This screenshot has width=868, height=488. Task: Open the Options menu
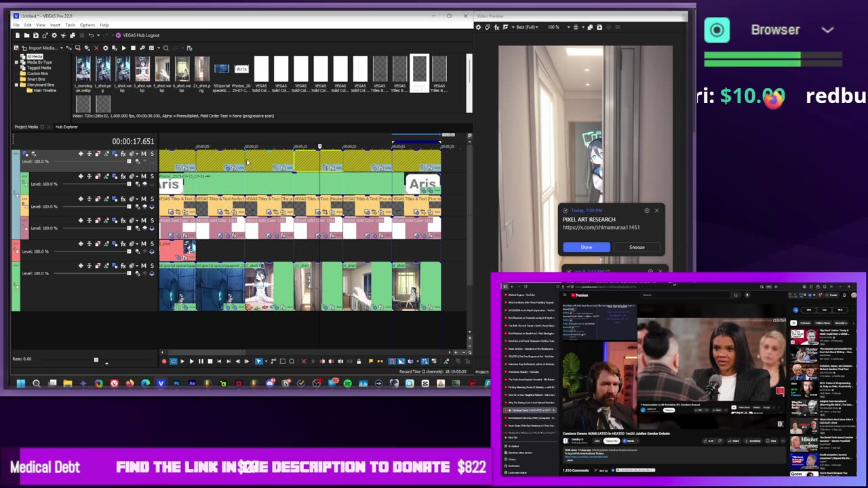(x=87, y=25)
